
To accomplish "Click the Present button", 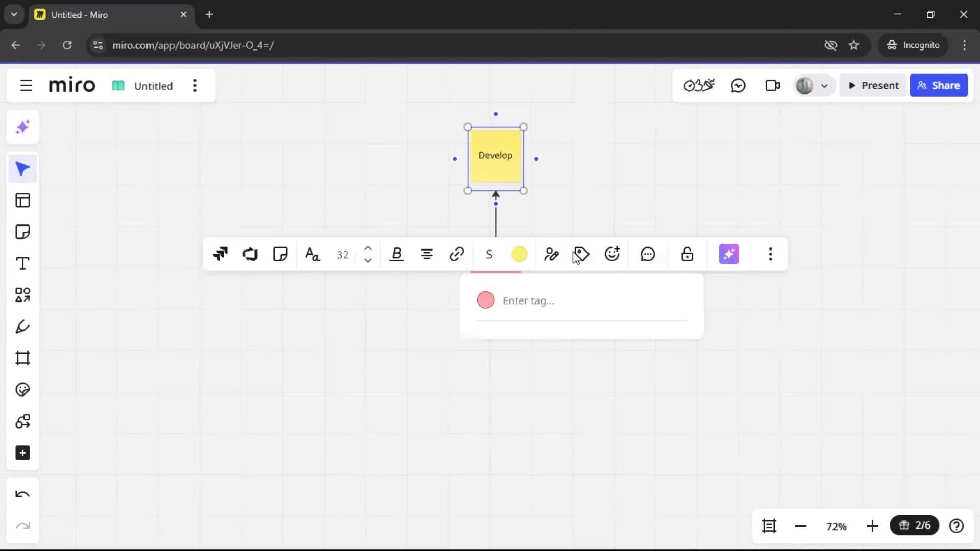I will pyautogui.click(x=873, y=86).
